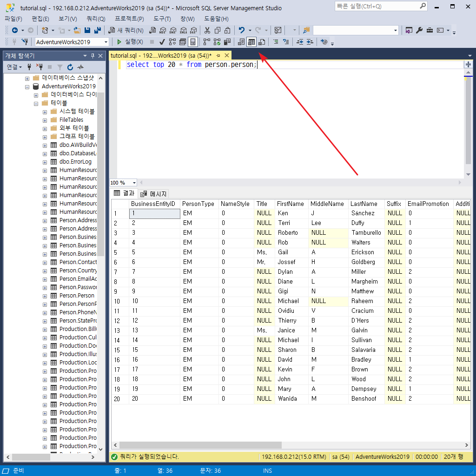This screenshot has width=476, height=476.
Task: Run the query with 실행(X)
Action: 130,41
